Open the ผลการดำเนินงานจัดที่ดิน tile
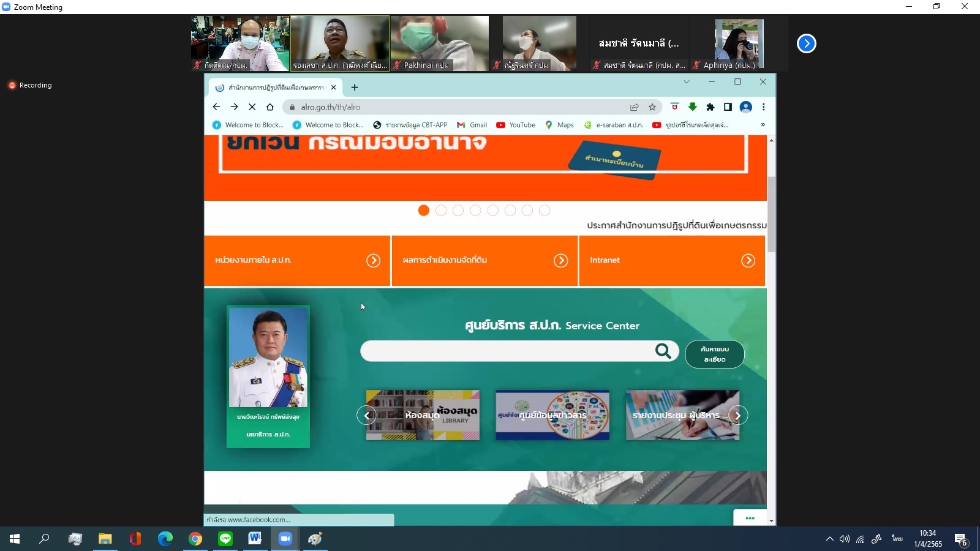This screenshot has width=980, height=551. coord(484,261)
